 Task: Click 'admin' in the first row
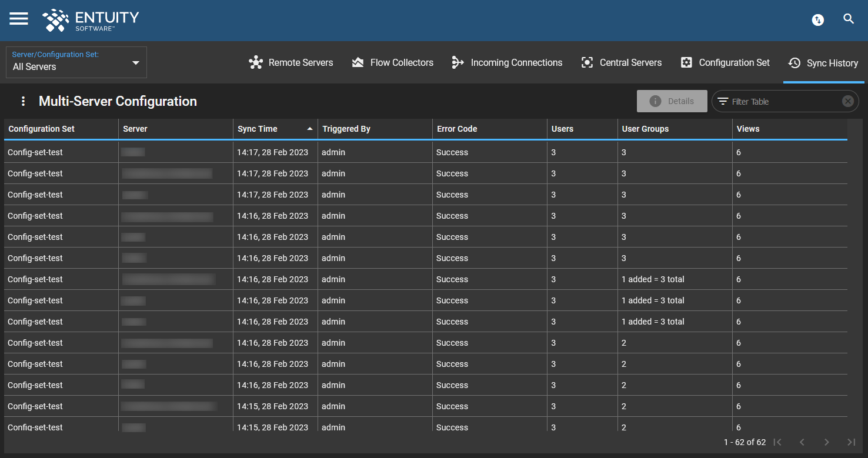[x=333, y=152]
